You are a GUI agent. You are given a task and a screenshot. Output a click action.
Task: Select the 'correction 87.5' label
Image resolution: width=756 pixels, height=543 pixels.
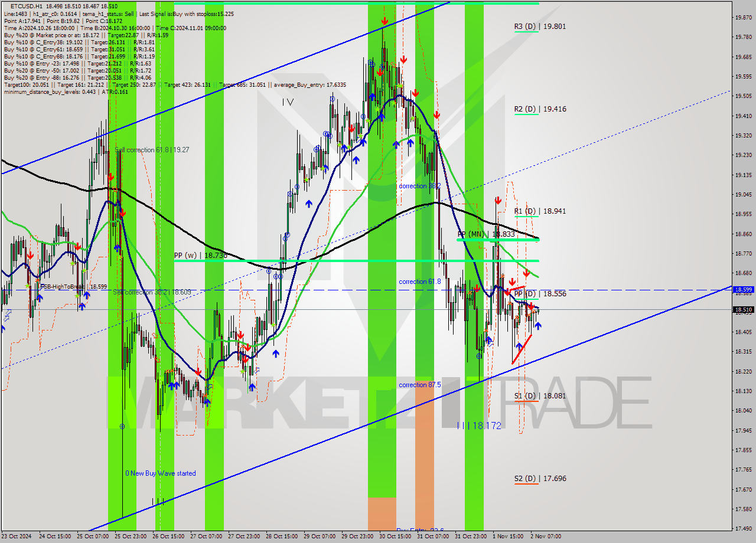pos(420,385)
